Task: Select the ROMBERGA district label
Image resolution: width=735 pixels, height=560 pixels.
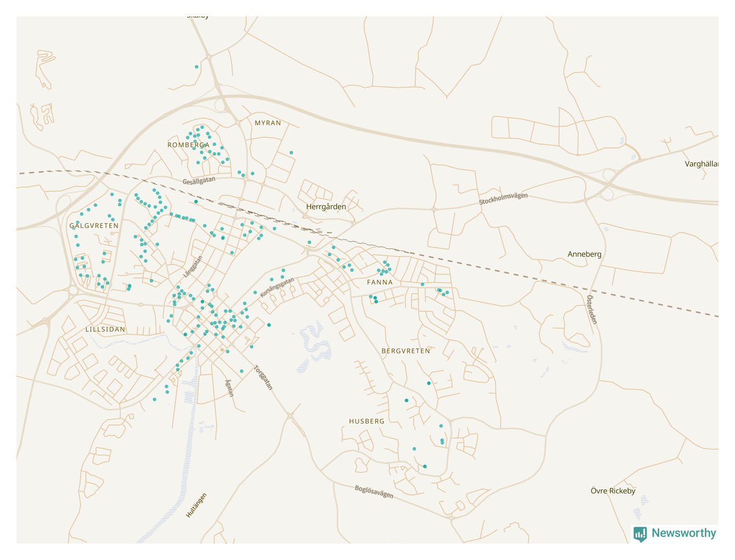Action: pos(188,145)
